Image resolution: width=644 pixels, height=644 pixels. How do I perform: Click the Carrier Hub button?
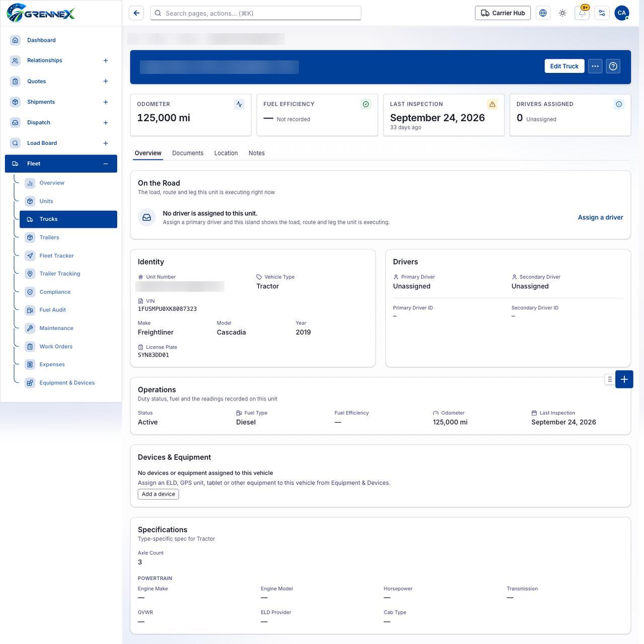(x=503, y=13)
